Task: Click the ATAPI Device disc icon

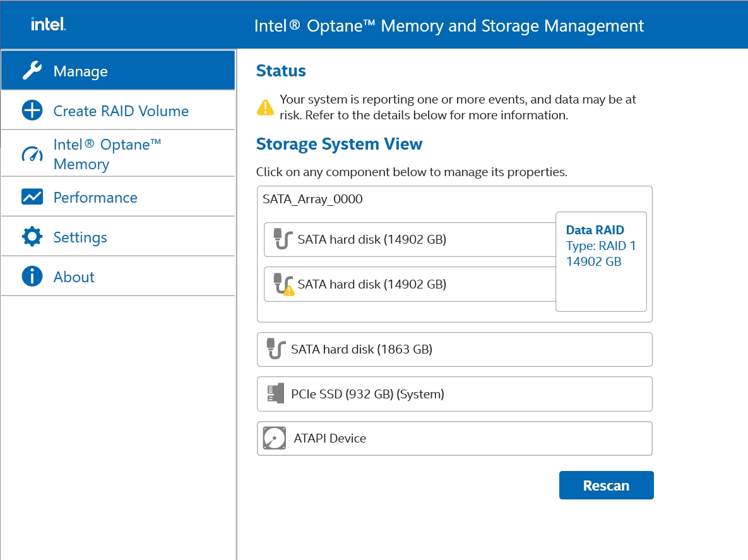Action: [275, 438]
